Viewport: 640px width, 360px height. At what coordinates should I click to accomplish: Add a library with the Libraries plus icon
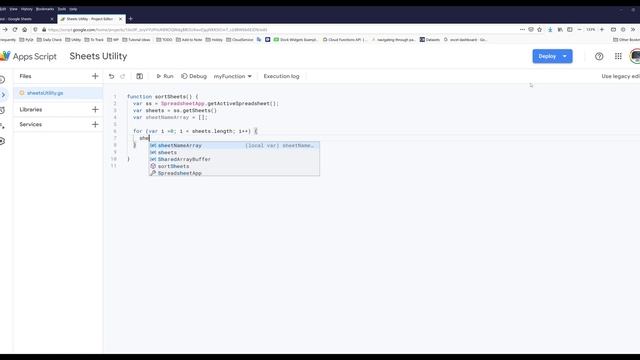click(x=95, y=109)
